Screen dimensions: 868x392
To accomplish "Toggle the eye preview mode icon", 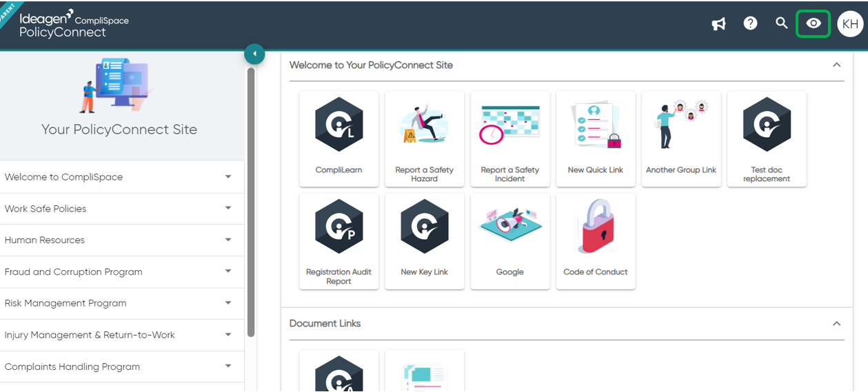I will point(814,24).
